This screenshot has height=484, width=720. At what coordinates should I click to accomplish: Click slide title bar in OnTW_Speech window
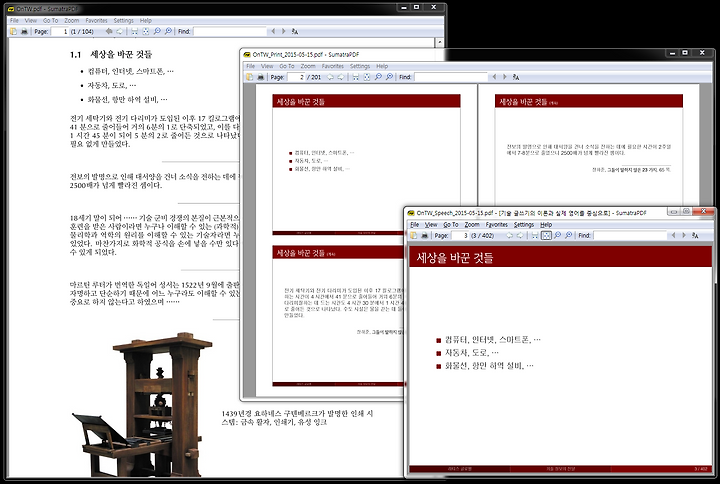tap(561, 257)
